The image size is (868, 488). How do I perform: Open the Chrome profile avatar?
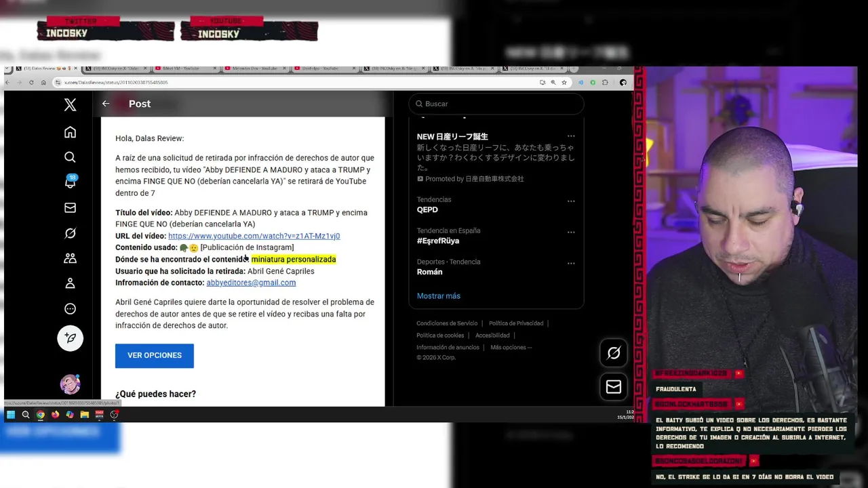coord(623,83)
